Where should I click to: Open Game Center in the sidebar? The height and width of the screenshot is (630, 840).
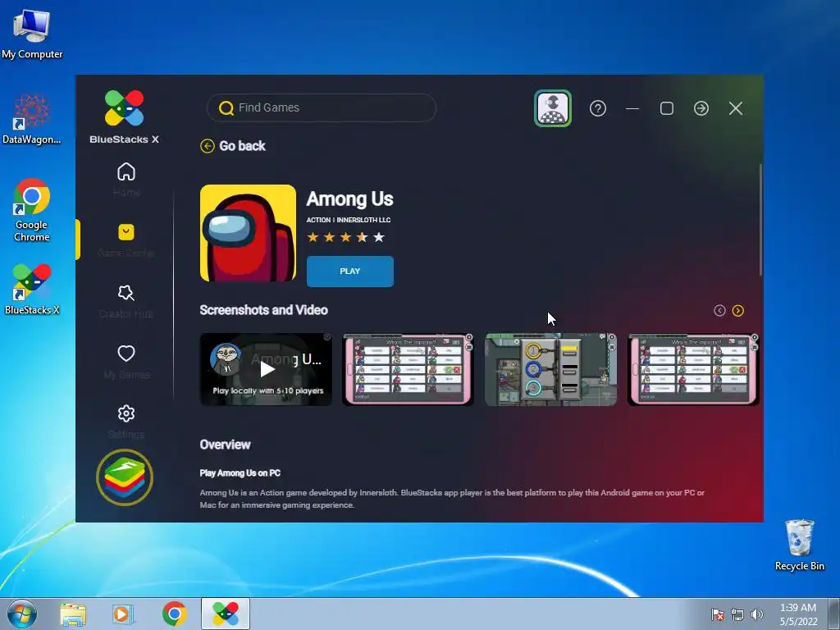(126, 240)
